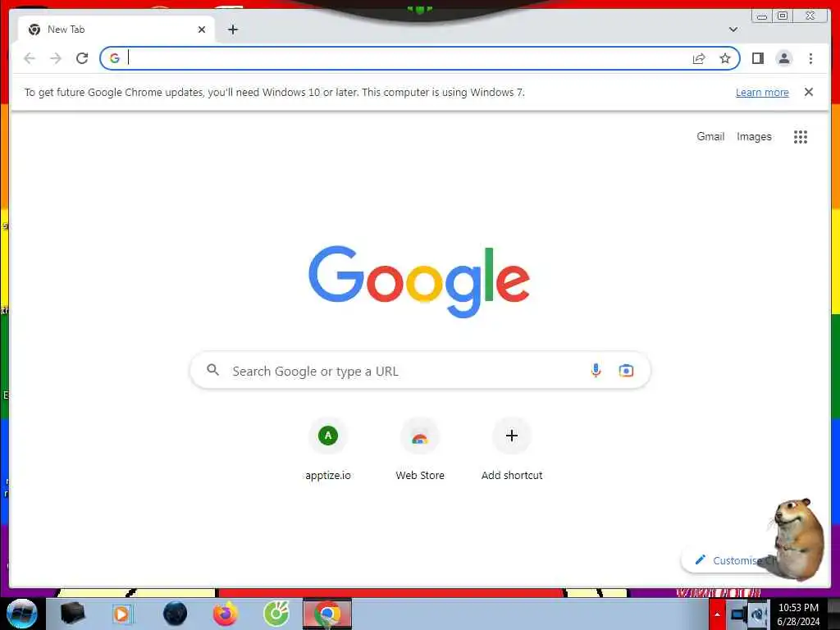Open the Windows Start orb
840x630 pixels.
coord(21,614)
